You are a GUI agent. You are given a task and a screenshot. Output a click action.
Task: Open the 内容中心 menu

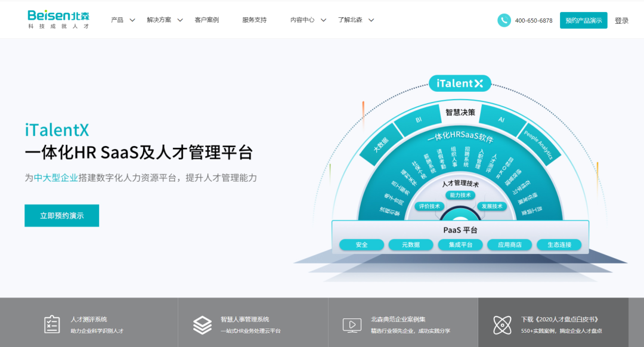302,20
